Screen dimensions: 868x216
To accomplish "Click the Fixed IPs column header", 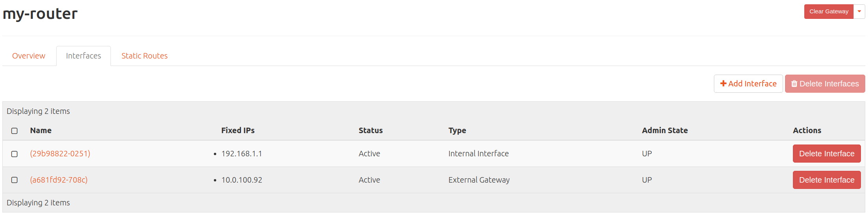I will click(238, 130).
